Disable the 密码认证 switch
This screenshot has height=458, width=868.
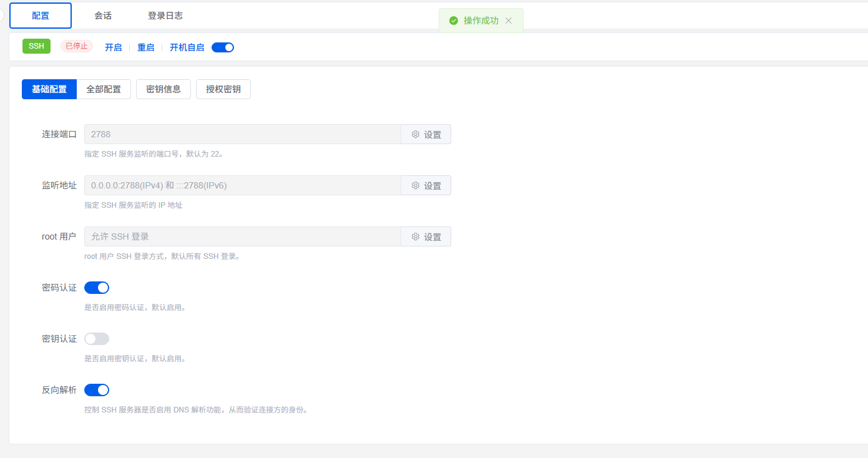[97, 288]
